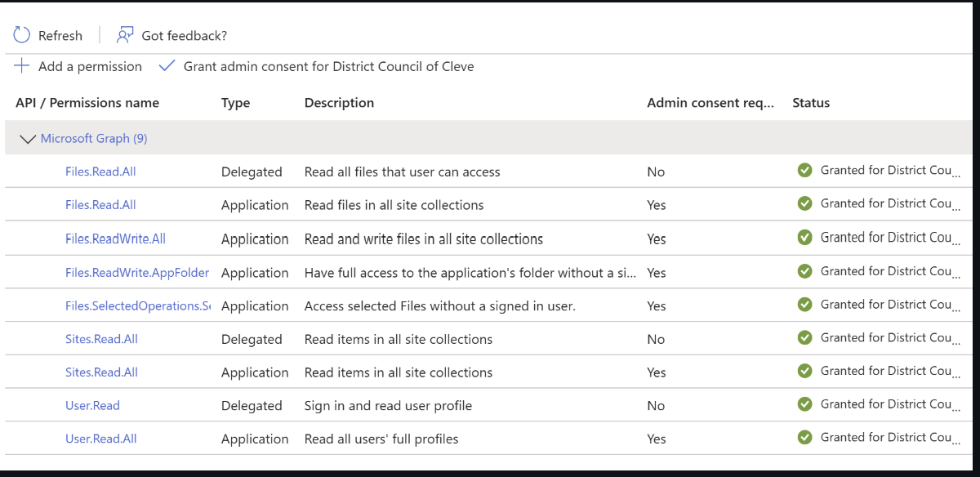This screenshot has width=980, height=477.
Task: Click 'Read all users' full profiles' description
Action: coord(381,439)
